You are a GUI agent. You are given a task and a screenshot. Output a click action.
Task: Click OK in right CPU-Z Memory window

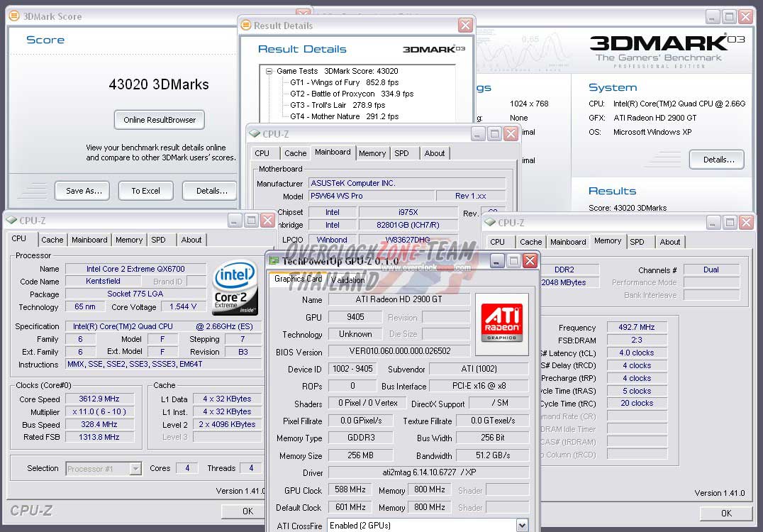click(x=726, y=513)
